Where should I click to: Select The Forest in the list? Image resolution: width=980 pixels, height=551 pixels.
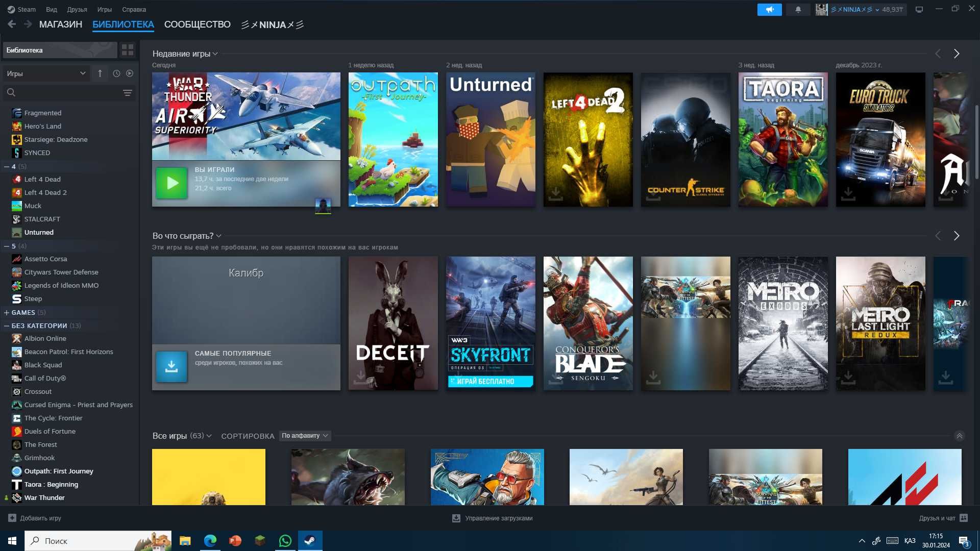(40, 444)
